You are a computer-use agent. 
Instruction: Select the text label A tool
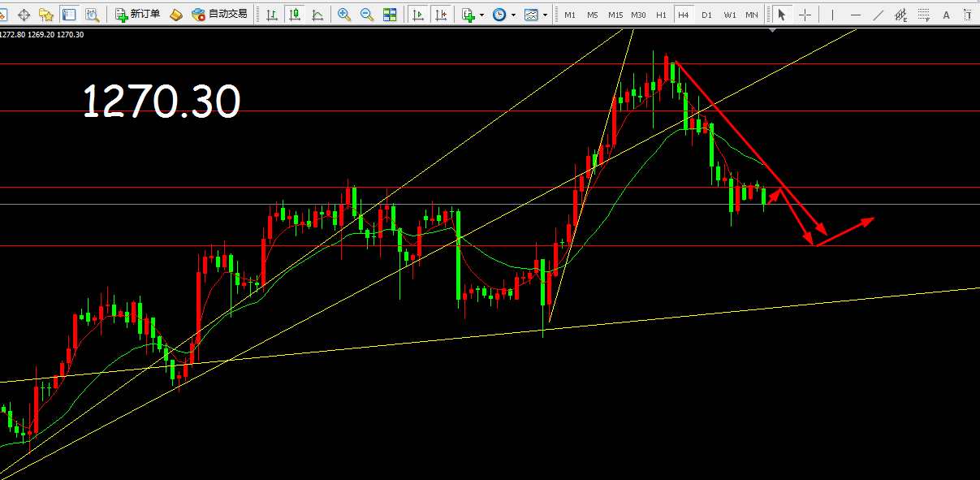(x=947, y=15)
